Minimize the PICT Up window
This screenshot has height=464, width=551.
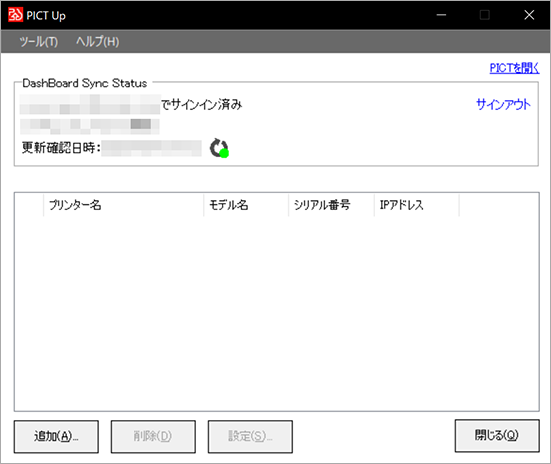pyautogui.click(x=441, y=15)
